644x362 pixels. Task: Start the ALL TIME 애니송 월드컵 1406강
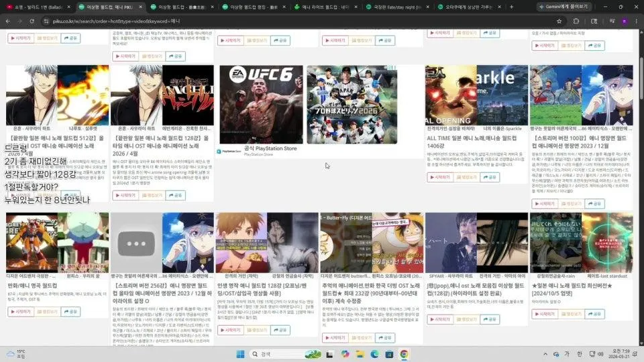(440, 177)
